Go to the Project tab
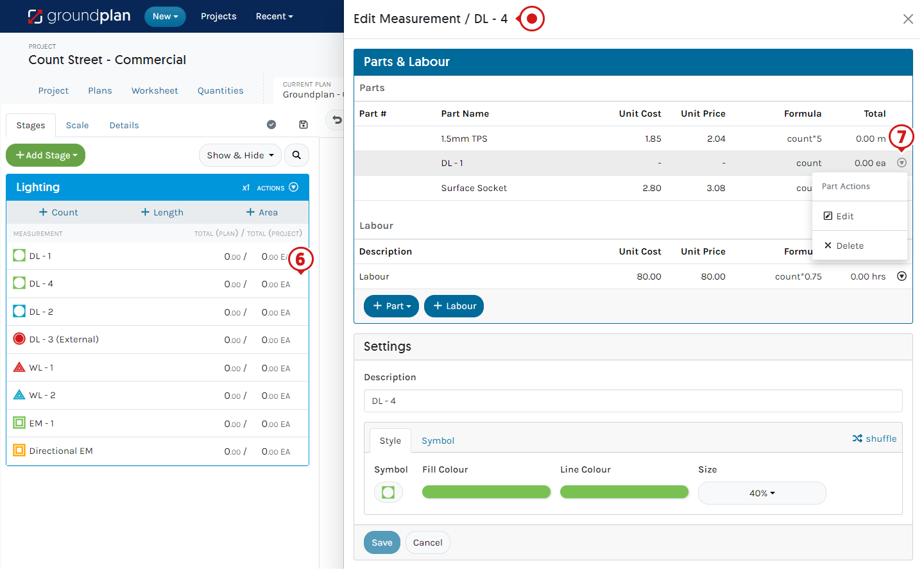 coord(53,90)
